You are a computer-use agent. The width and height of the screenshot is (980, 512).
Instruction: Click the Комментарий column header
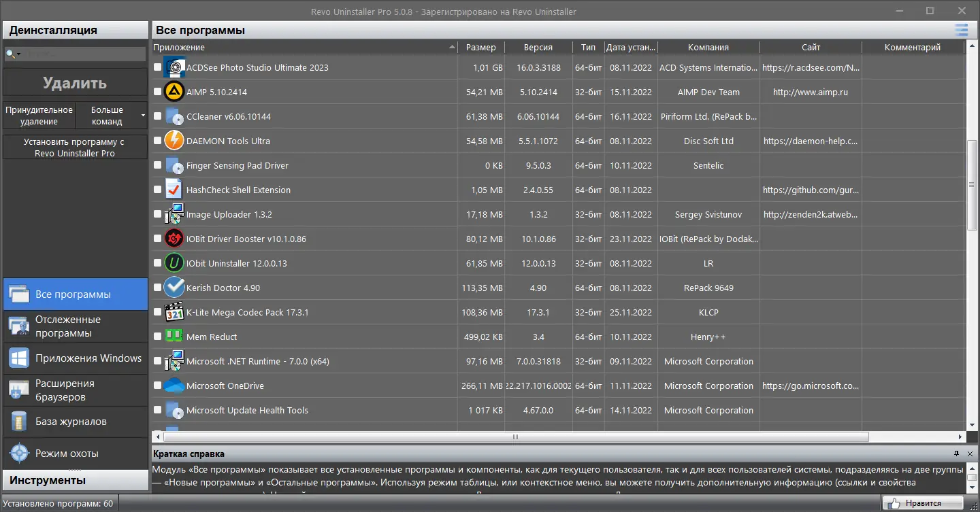coord(913,48)
